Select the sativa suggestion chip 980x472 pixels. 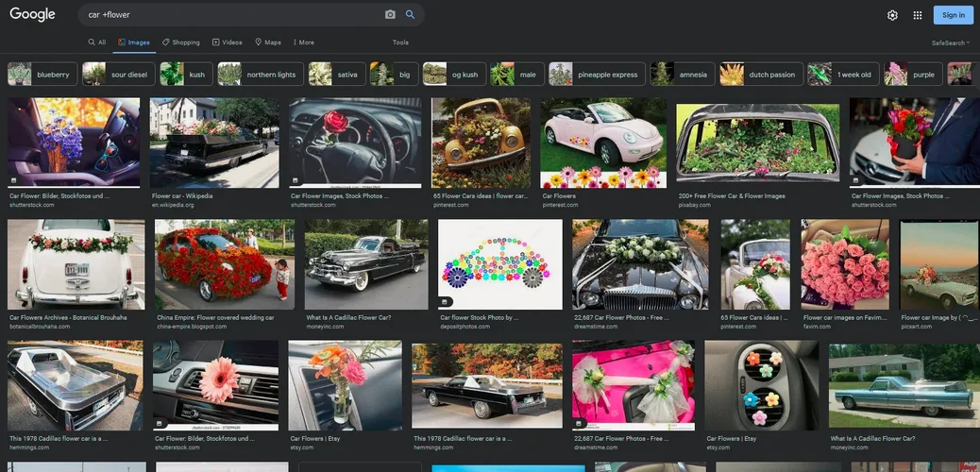337,74
